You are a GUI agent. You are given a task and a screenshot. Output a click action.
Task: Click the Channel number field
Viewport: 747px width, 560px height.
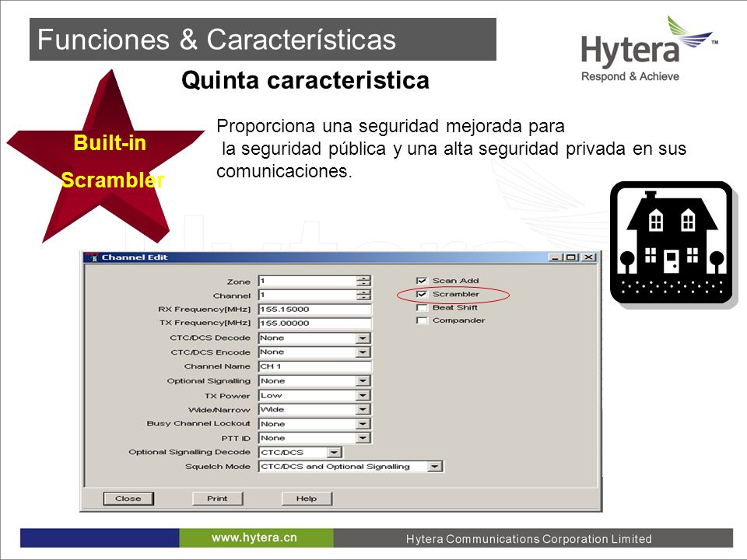click(308, 296)
